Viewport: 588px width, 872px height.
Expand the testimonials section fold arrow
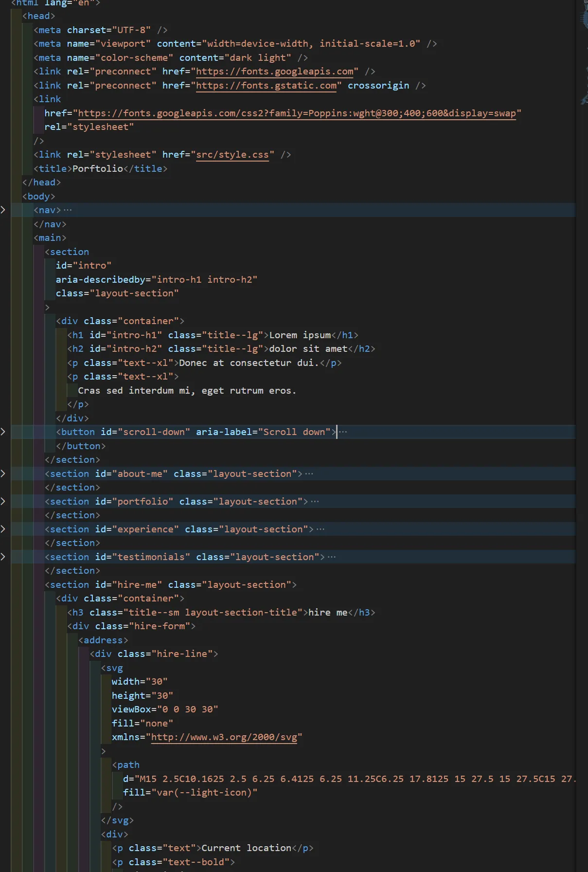point(3,557)
